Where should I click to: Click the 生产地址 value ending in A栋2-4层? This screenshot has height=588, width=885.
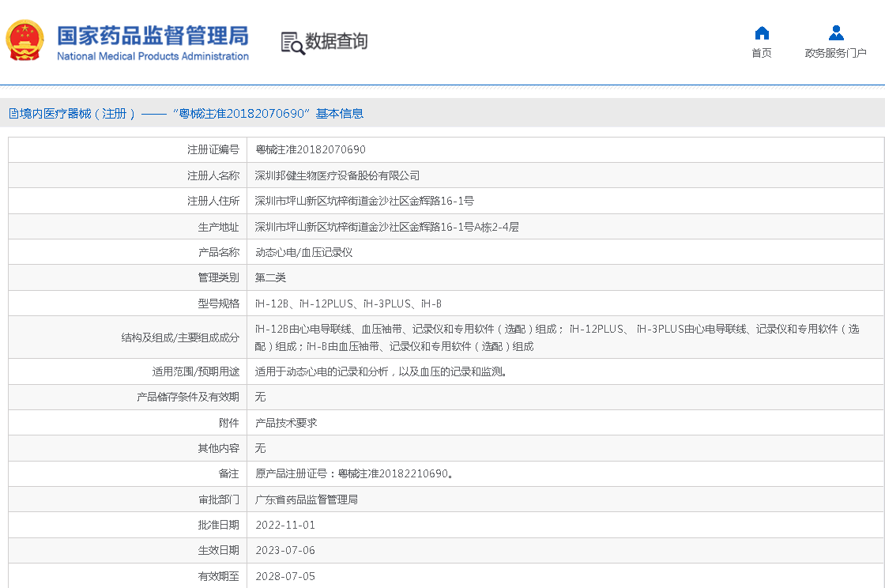[x=386, y=227]
